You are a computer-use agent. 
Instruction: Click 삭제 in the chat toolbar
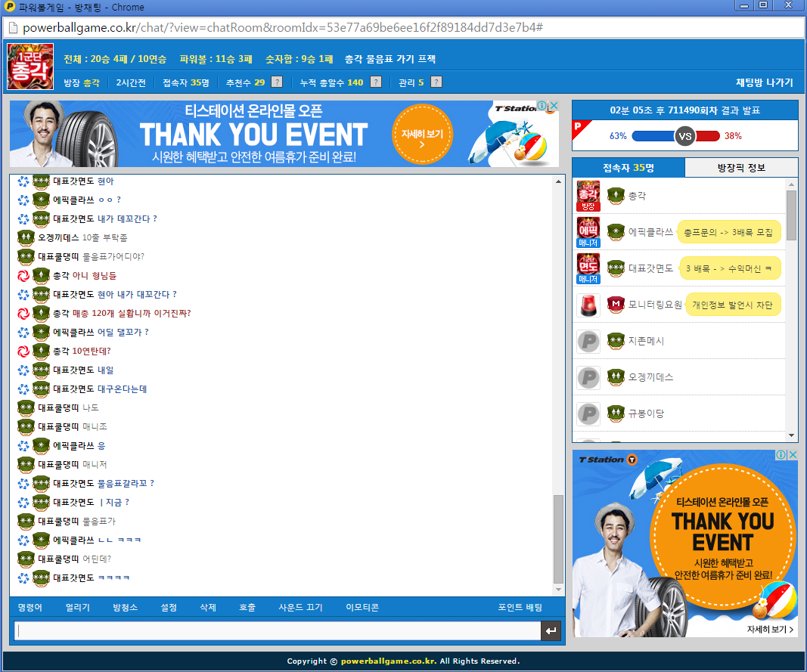click(208, 607)
